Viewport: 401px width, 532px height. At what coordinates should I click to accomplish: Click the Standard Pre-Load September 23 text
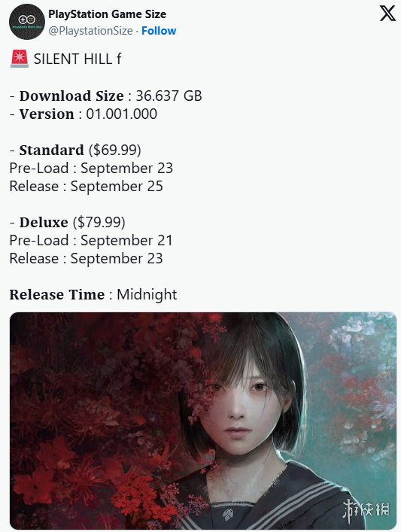(x=91, y=169)
